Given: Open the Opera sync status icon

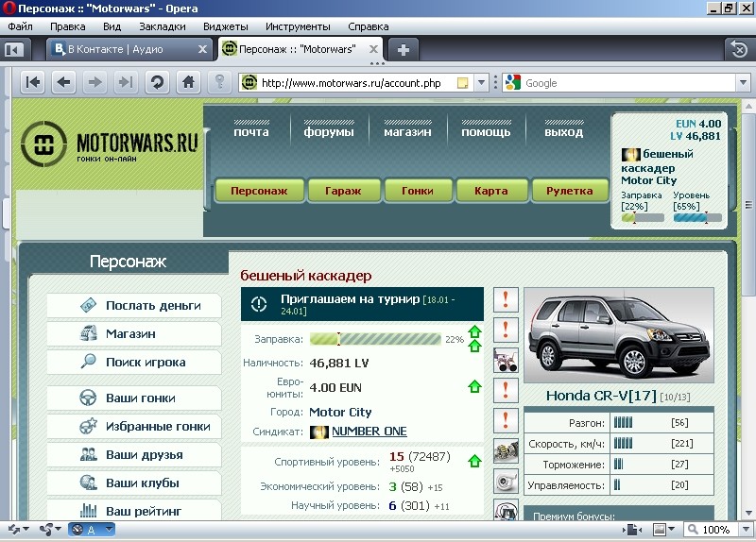Looking at the screenshot, I should click(x=13, y=530).
